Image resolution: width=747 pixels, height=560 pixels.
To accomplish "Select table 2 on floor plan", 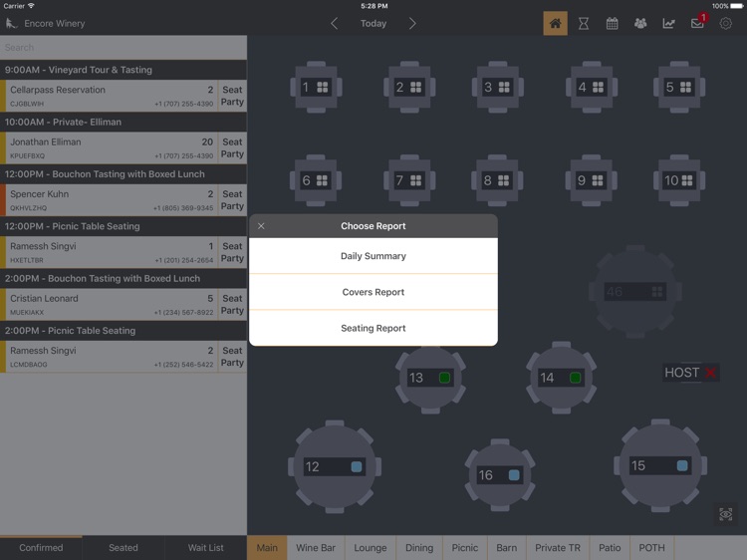I will [x=409, y=88].
